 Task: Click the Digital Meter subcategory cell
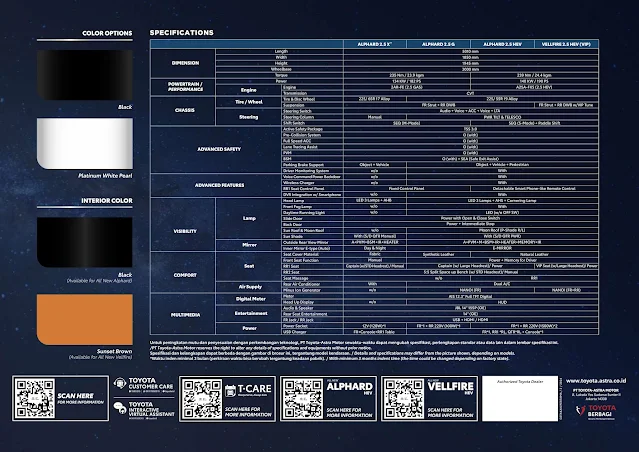tap(249, 299)
